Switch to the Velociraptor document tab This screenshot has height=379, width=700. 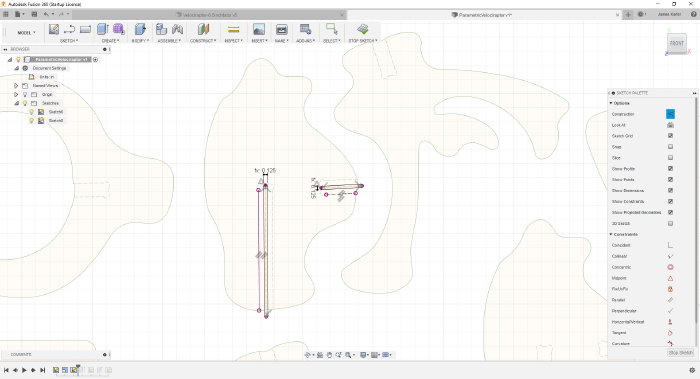click(209, 15)
